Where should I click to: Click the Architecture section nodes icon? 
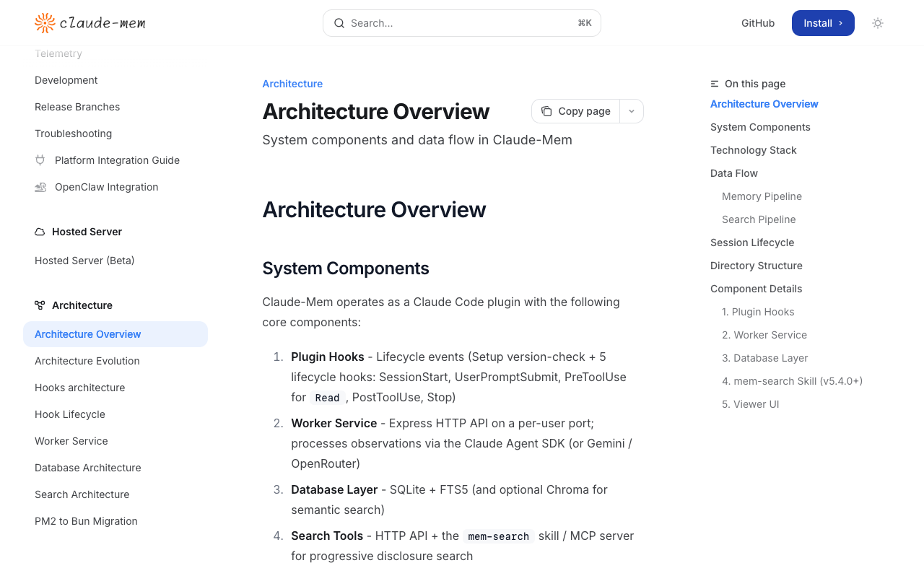click(40, 305)
